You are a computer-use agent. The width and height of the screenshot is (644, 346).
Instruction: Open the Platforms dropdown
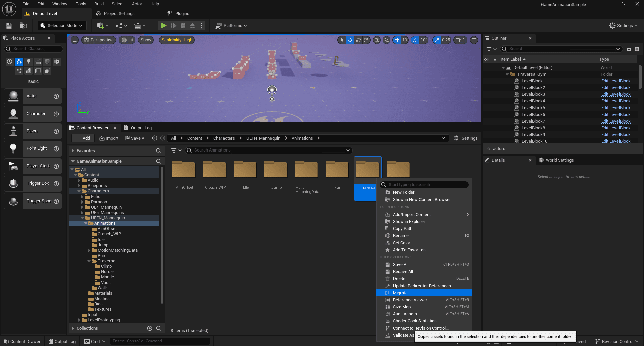[231, 26]
